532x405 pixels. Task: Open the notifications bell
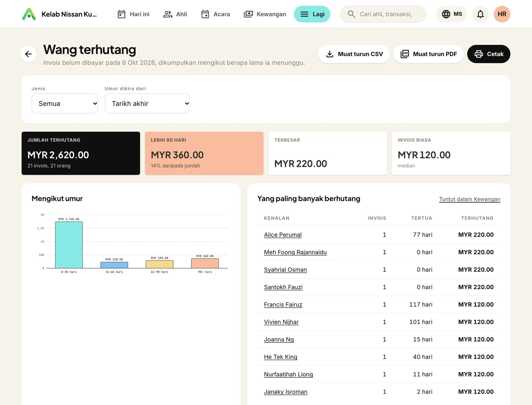(x=480, y=14)
